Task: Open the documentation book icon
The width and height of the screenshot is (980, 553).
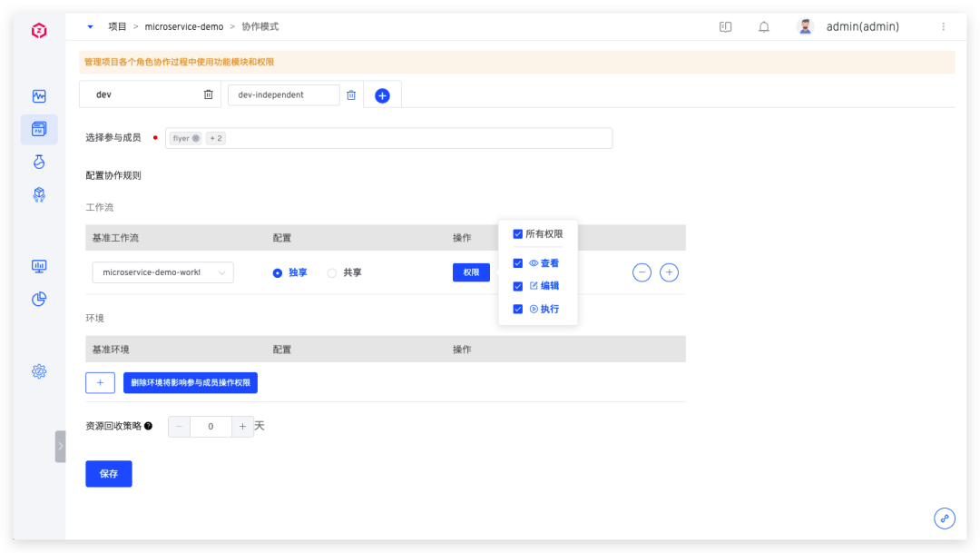Action: (x=725, y=27)
